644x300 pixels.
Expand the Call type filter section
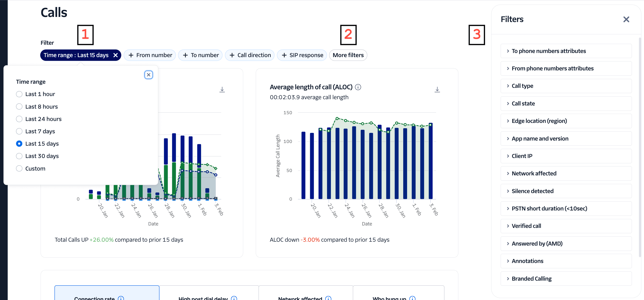(x=522, y=86)
